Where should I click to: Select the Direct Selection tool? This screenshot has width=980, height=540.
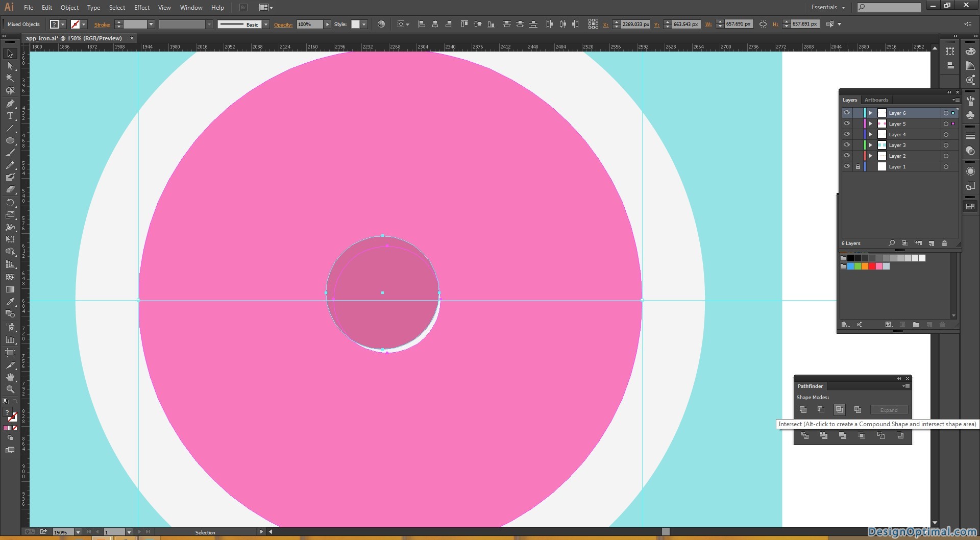click(x=10, y=66)
